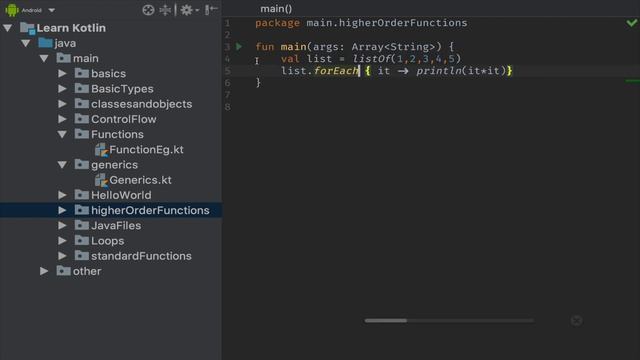Click the green inspection checkmark indicator
The width and height of the screenshot is (640, 360).
[632, 23]
